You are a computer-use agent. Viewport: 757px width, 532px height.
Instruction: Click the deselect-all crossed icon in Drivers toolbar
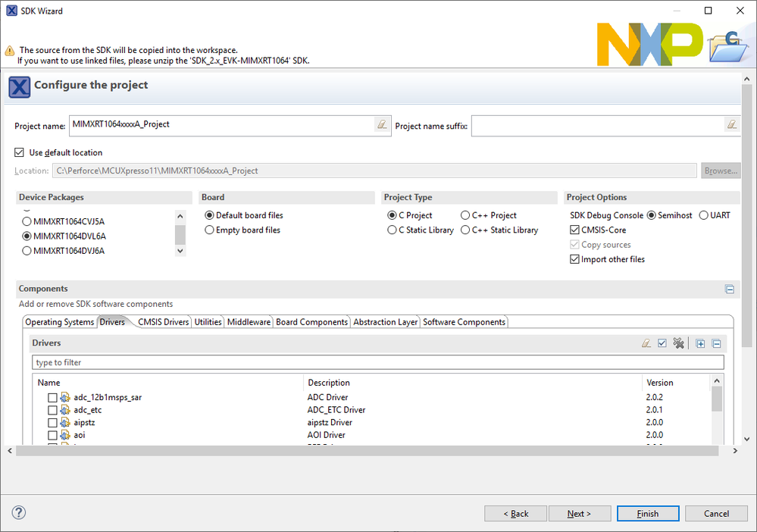click(678, 343)
